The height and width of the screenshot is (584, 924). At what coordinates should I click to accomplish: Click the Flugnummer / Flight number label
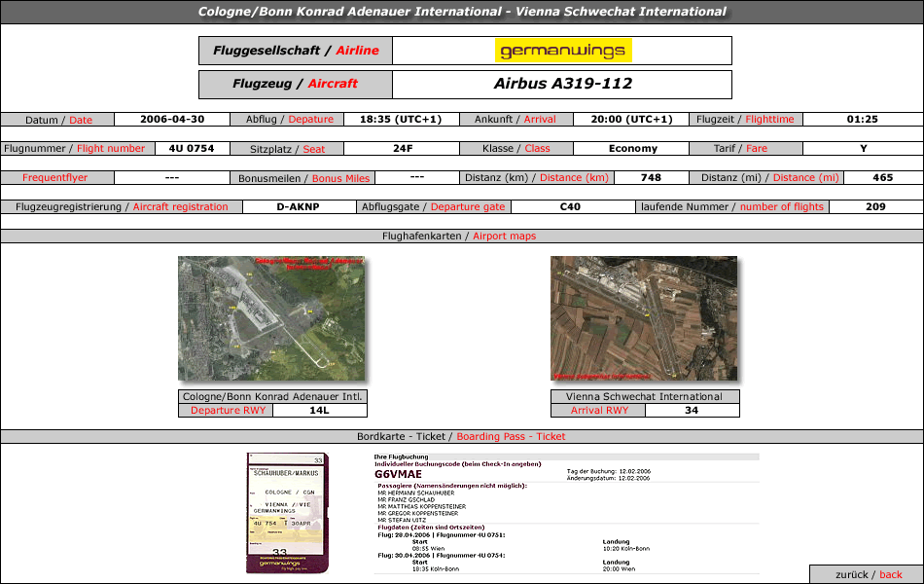78,149
